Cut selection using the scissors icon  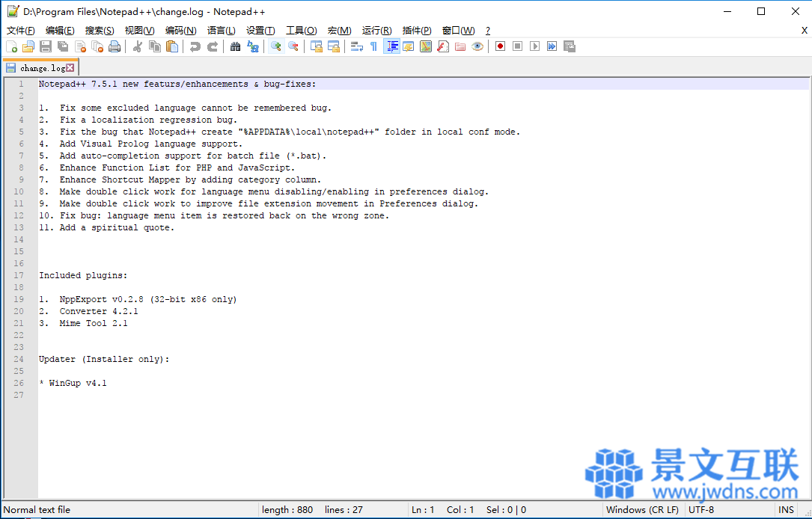(137, 46)
